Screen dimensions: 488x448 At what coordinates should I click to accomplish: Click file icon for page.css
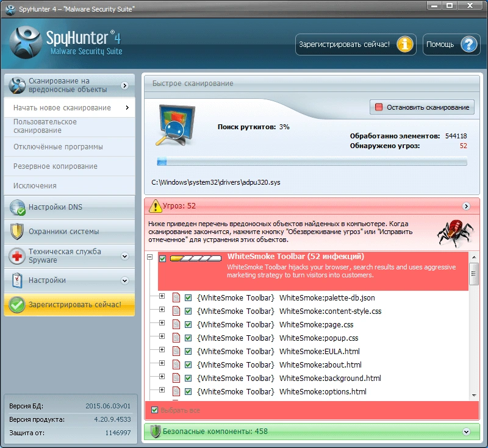click(176, 324)
